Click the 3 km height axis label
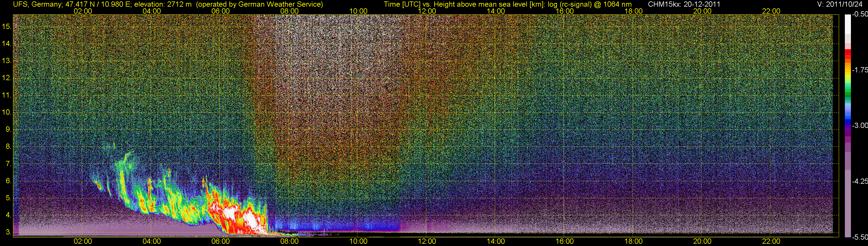868x246 pixels. tap(8, 232)
